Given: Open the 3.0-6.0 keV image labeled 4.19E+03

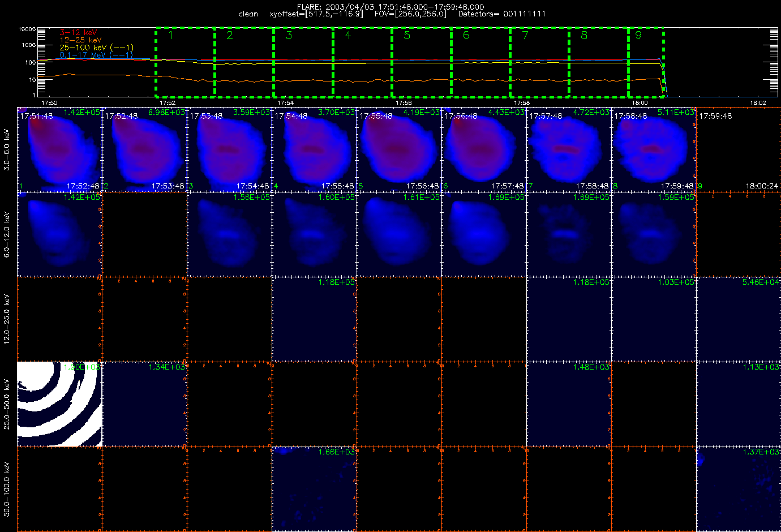Looking at the screenshot, I should tap(400, 149).
